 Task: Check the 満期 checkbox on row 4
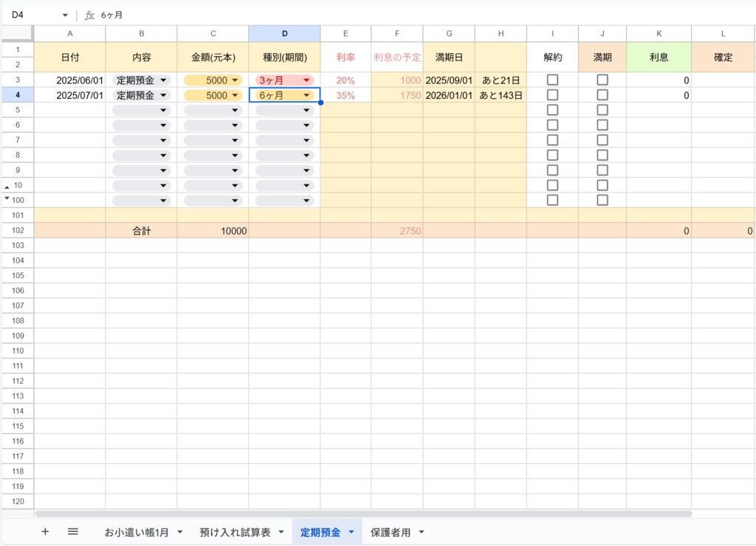tap(602, 94)
